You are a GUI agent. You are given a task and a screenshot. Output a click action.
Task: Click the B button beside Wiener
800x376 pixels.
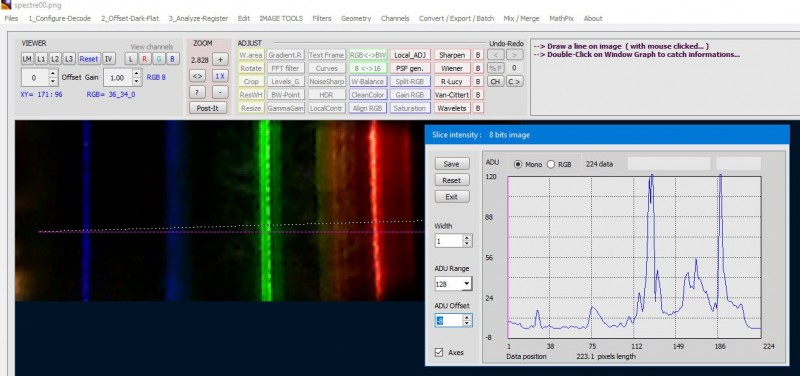point(478,68)
